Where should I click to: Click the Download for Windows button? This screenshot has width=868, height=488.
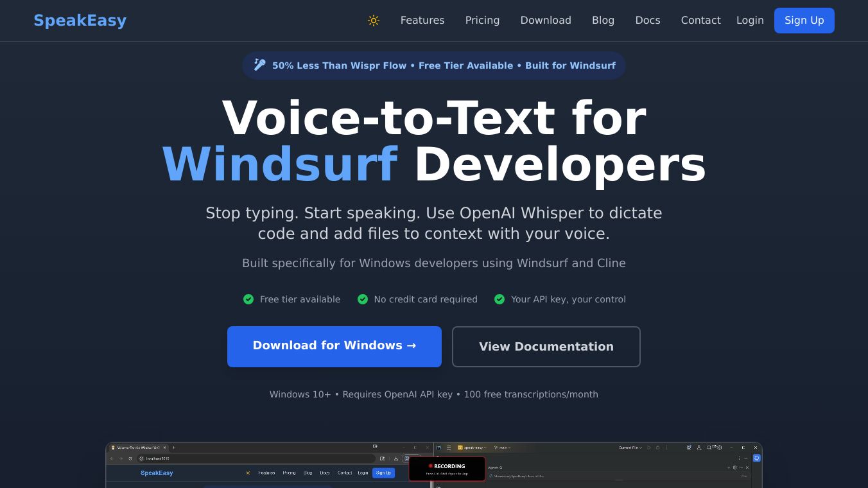(x=334, y=347)
